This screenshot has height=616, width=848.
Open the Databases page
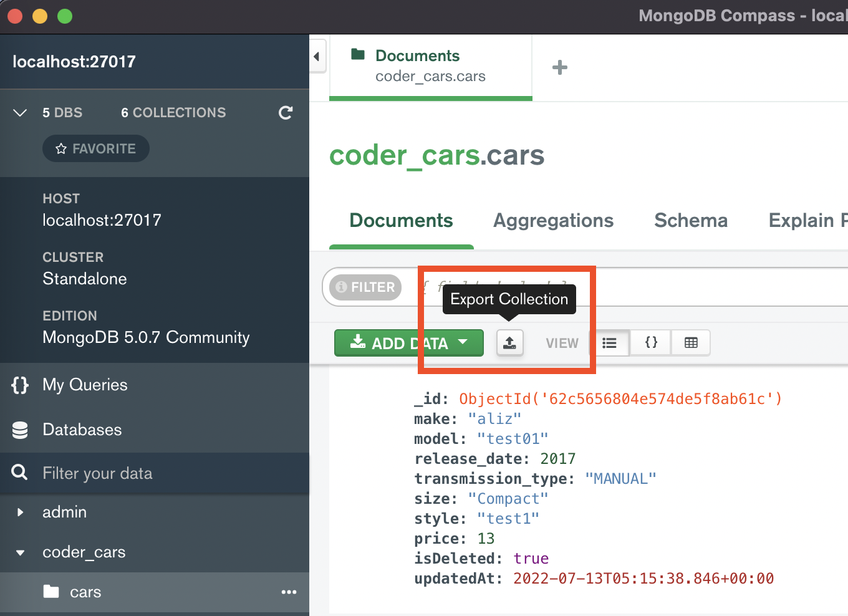click(82, 430)
